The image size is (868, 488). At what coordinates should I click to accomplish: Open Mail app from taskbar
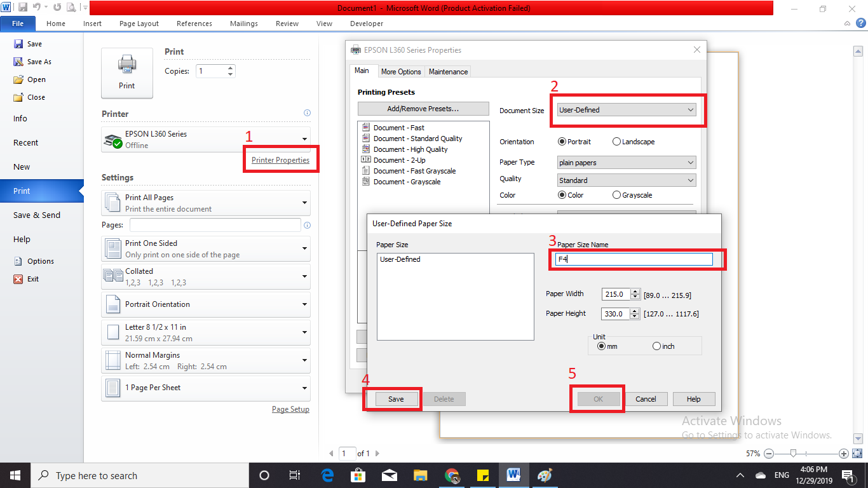coord(389,475)
